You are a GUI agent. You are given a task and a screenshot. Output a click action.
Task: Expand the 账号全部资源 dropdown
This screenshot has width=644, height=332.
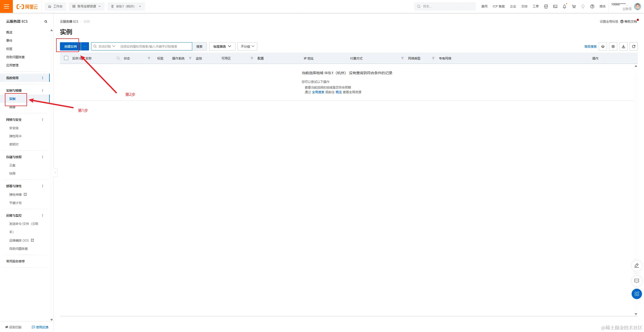86,6
